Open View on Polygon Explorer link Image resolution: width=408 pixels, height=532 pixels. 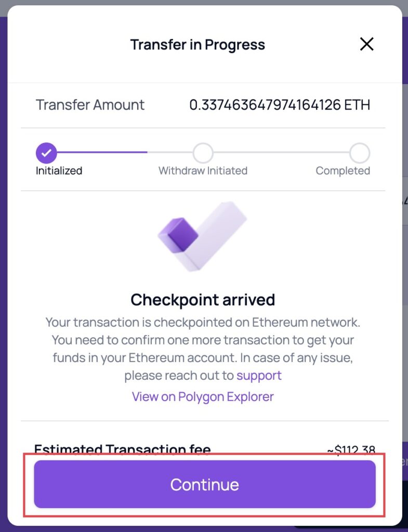click(203, 396)
